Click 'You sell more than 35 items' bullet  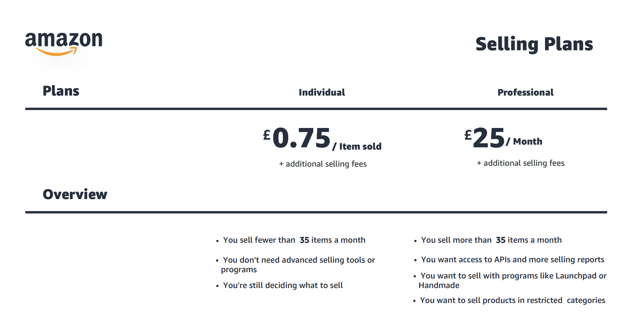pos(491,240)
